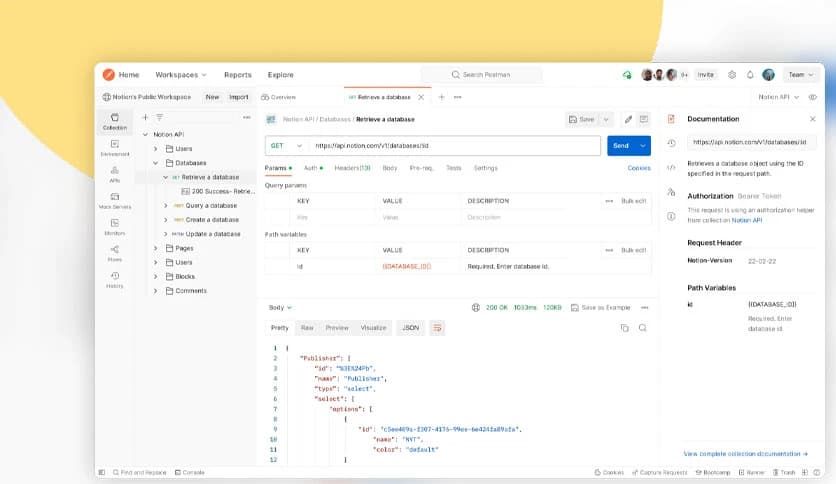Select the Pretty response view
836x484 pixels.
(x=280, y=327)
